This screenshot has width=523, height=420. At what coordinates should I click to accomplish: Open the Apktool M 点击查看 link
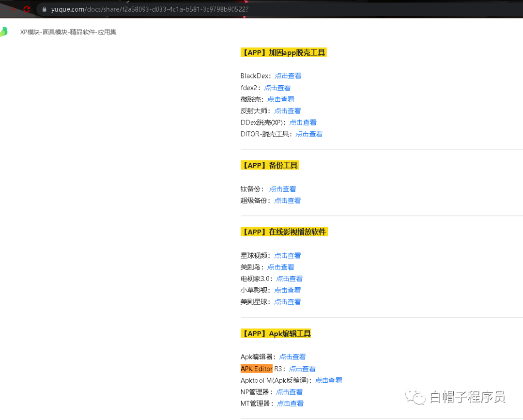pos(328,380)
